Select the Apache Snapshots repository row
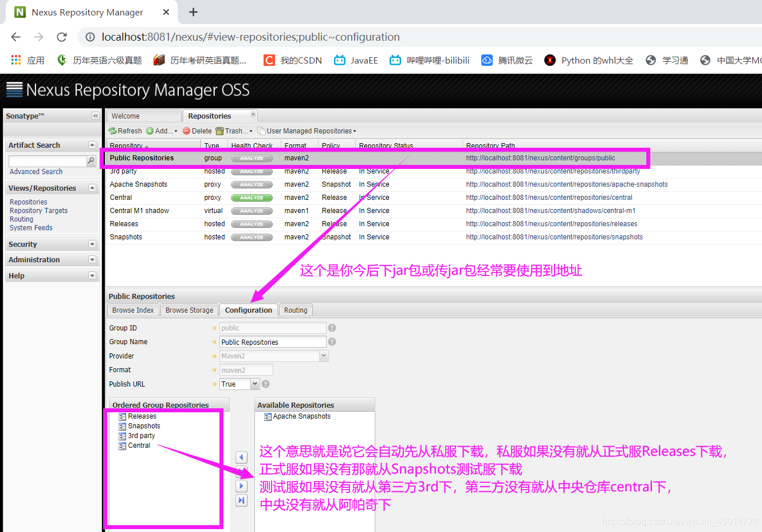The image size is (762, 532). [x=434, y=184]
